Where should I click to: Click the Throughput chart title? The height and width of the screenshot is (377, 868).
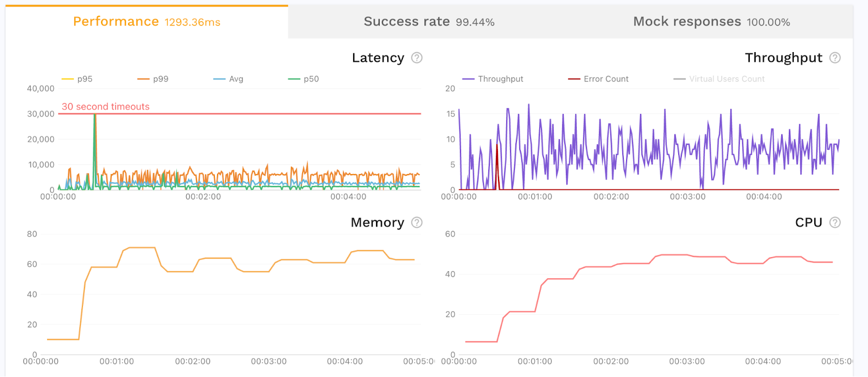pyautogui.click(x=783, y=57)
